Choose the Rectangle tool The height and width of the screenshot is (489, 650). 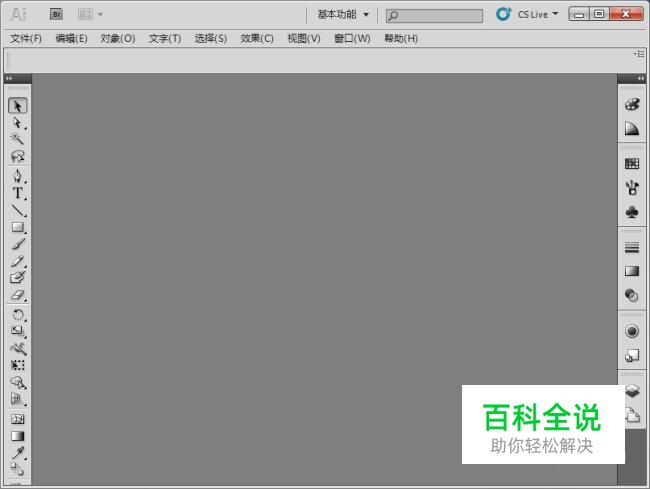point(17,228)
